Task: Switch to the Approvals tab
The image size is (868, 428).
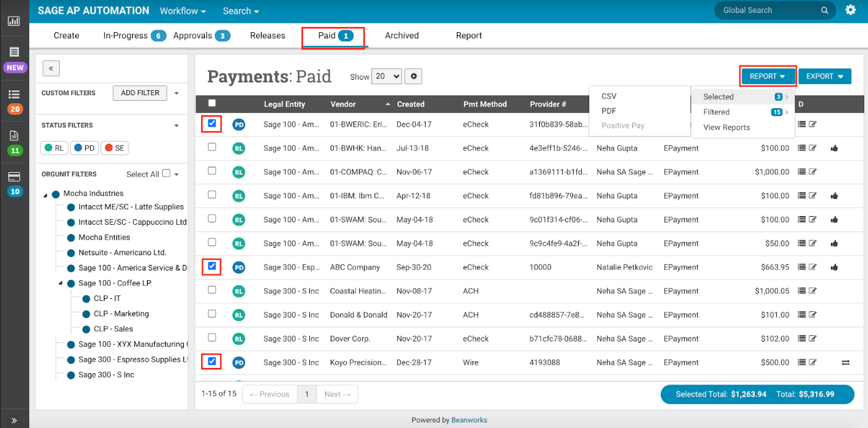Action: click(x=202, y=36)
